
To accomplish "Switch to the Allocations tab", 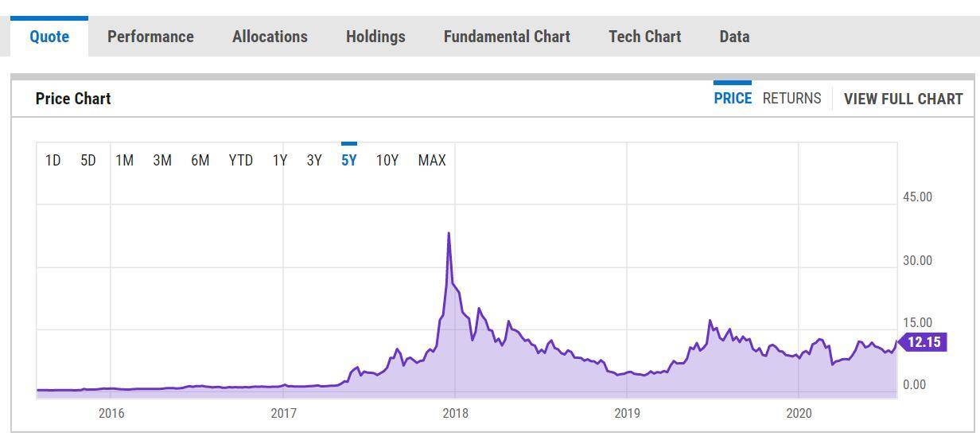I will [x=270, y=37].
